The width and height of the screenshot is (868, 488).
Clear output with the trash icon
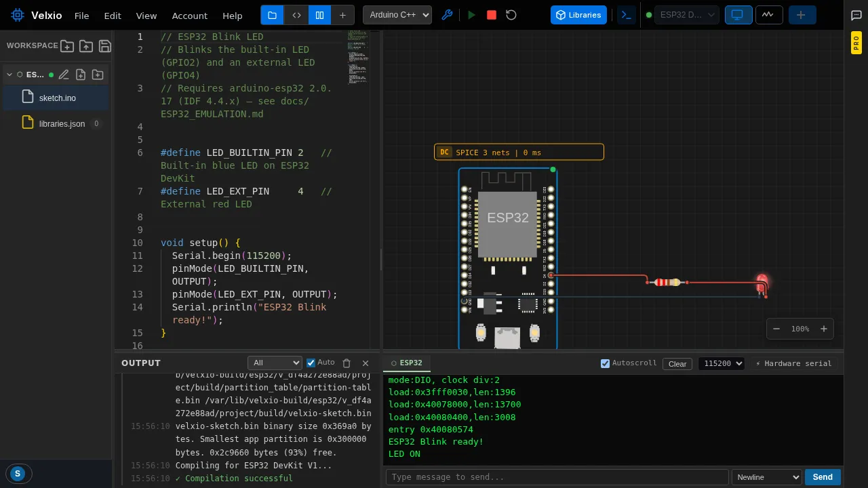pos(347,363)
